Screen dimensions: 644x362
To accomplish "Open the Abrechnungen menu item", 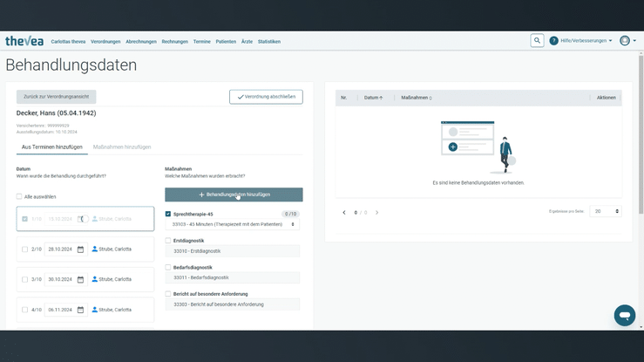I will 141,42.
